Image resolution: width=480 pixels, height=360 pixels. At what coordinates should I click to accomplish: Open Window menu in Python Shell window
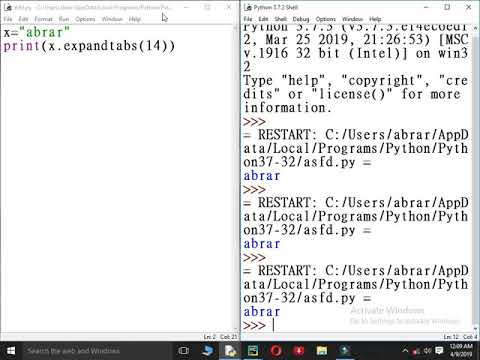tap(352, 19)
